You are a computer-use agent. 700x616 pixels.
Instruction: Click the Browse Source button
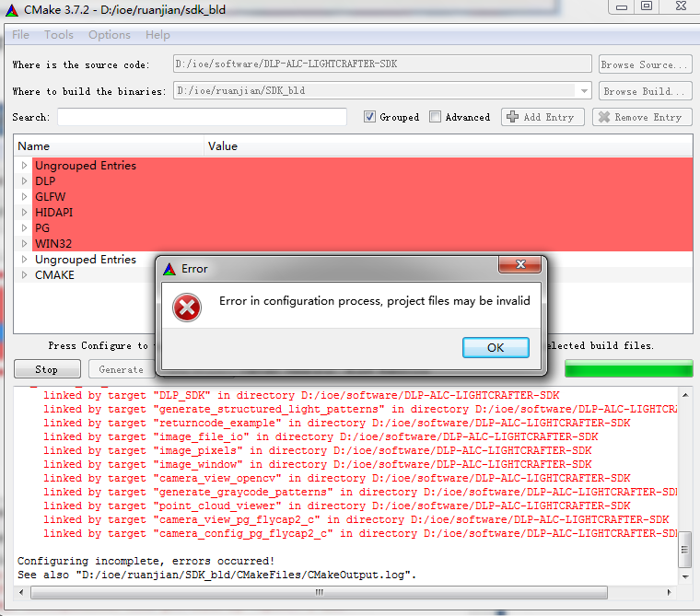(x=645, y=64)
